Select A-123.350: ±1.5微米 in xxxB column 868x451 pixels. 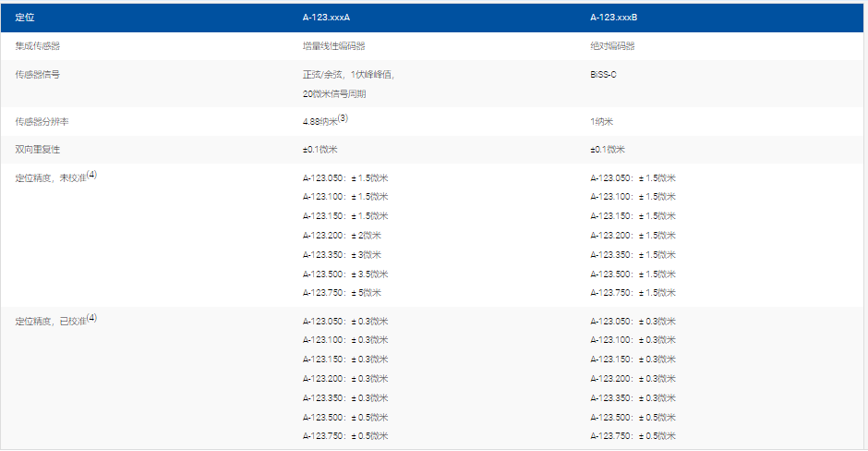coord(633,255)
